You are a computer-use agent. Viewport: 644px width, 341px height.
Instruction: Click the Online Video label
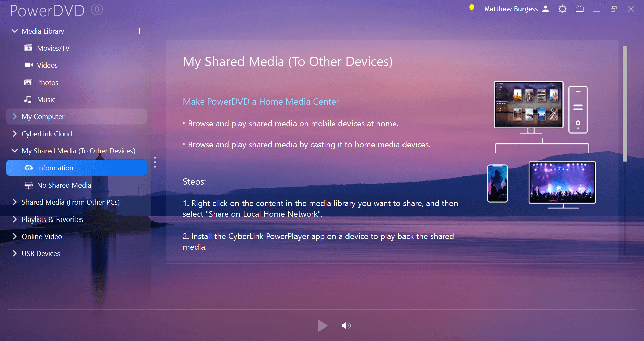42,236
